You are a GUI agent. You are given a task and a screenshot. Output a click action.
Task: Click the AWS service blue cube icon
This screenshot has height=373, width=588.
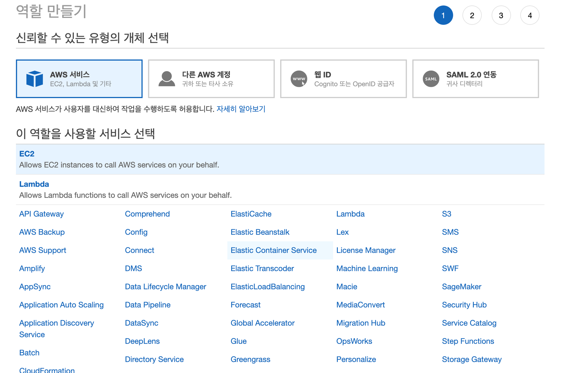34,79
